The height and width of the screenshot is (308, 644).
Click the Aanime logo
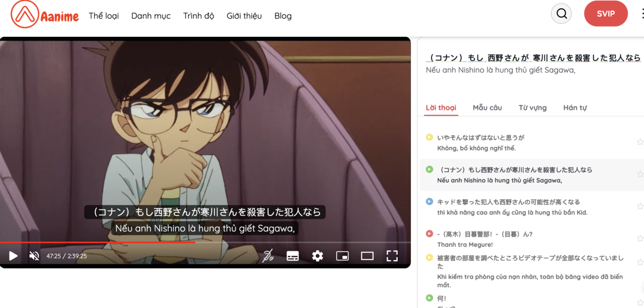pos(45,15)
